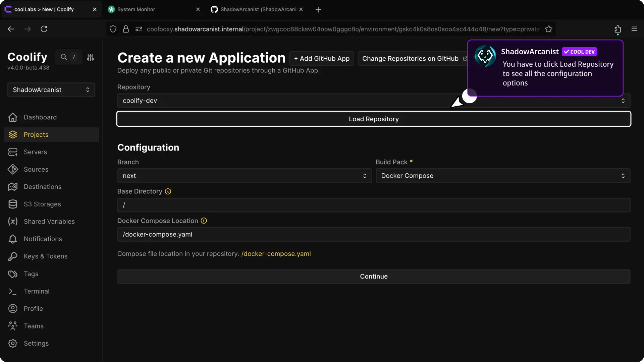This screenshot has width=644, height=362.
Task: Expand the Branch dropdown showing next
Action: click(x=244, y=176)
